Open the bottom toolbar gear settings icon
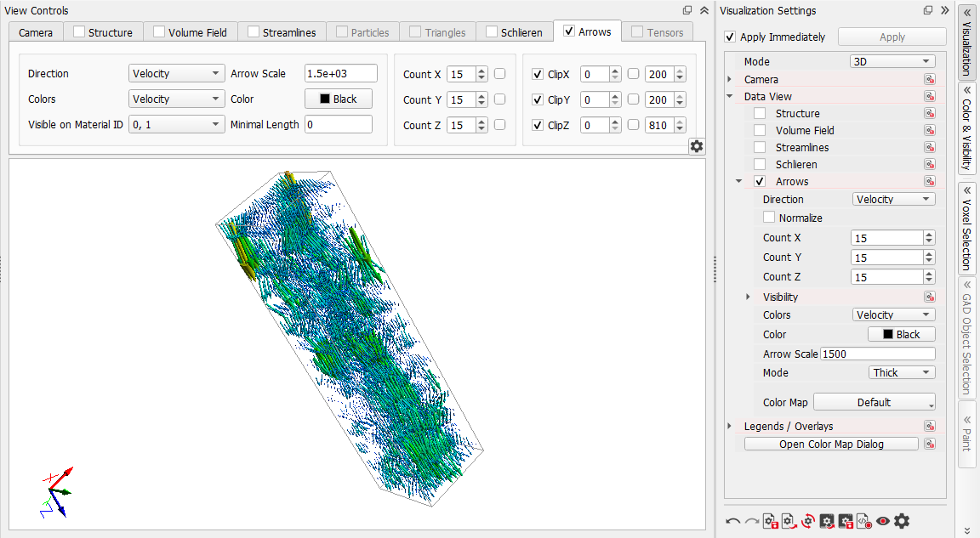The width and height of the screenshot is (980, 538). 902,520
